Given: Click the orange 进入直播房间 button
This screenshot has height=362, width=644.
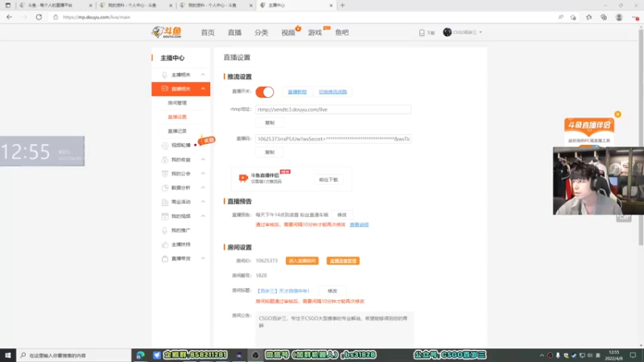Looking at the screenshot, I should point(302,261).
